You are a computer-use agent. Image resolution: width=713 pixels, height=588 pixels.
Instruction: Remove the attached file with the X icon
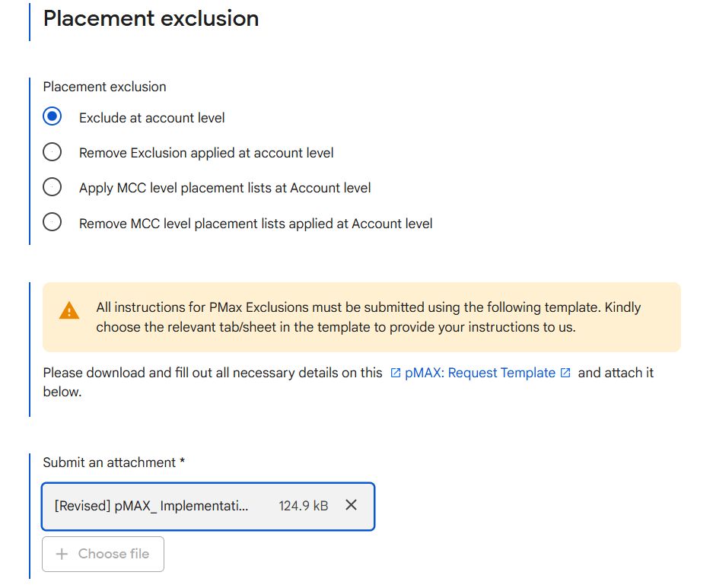351,505
